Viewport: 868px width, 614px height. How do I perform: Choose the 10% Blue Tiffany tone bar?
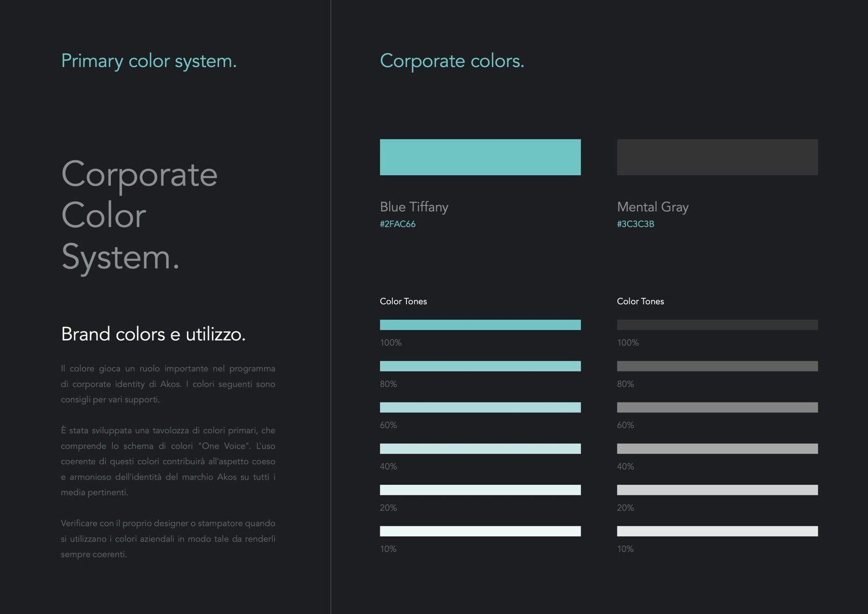480,531
